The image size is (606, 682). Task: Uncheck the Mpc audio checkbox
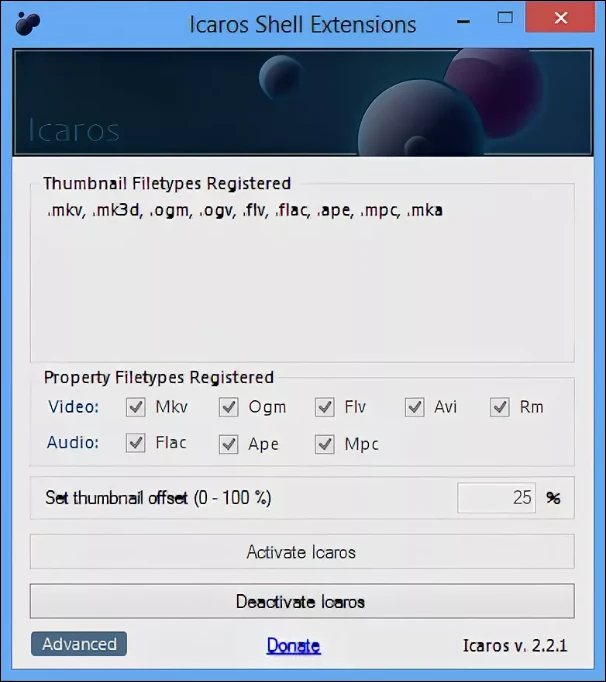pos(324,444)
